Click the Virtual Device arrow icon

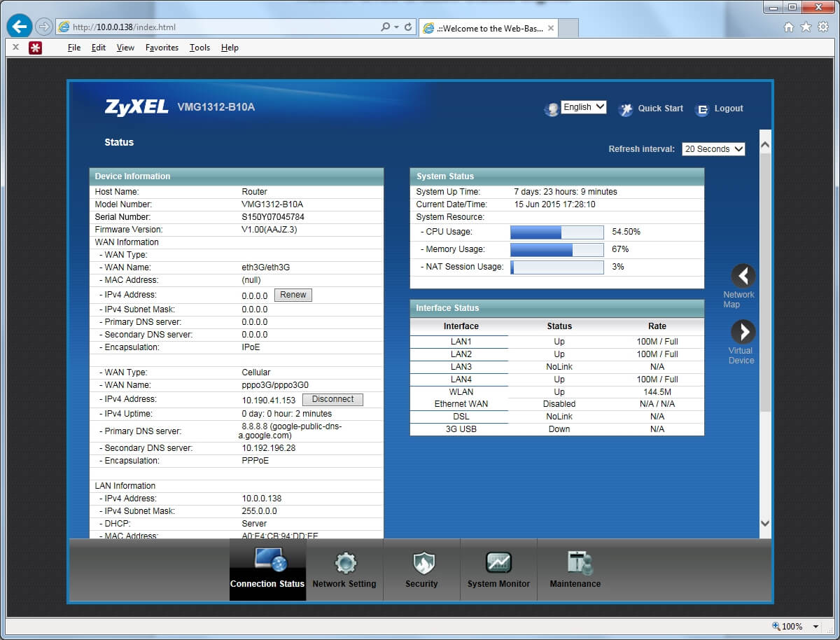(743, 332)
